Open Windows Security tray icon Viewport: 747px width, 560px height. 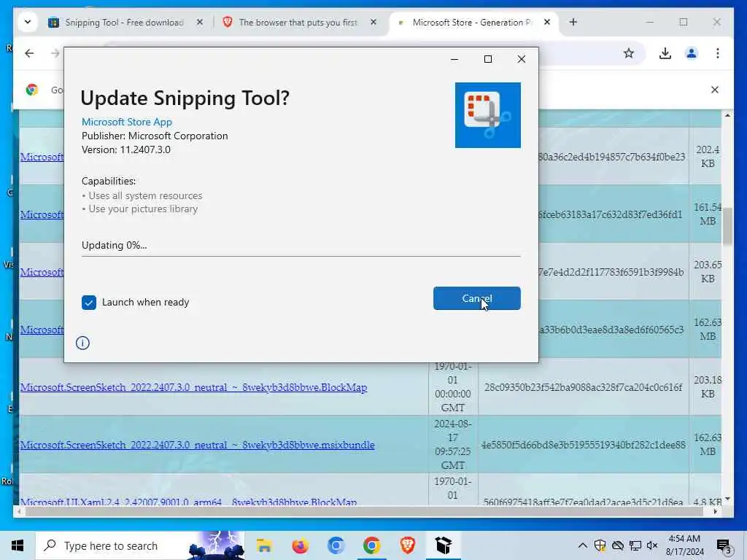[600, 545]
